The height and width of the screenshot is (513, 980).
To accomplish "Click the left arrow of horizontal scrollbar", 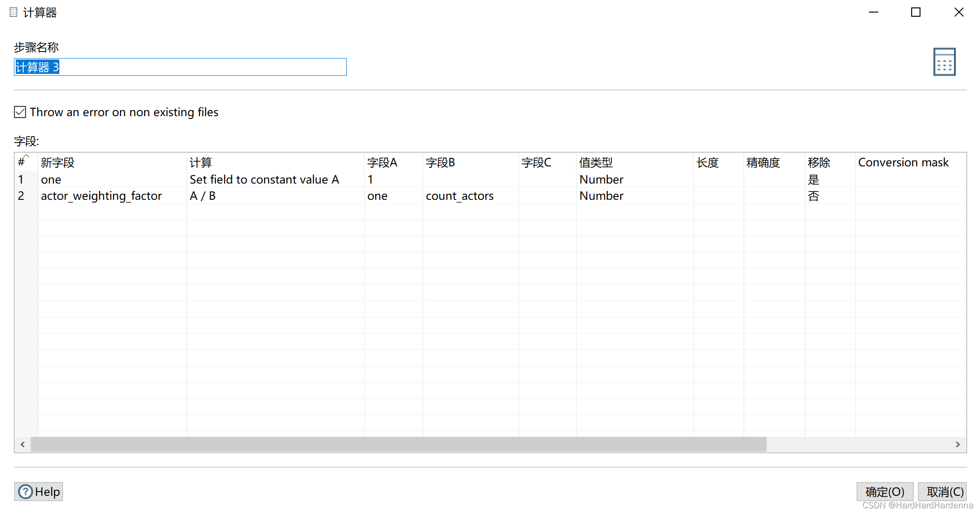I will click(22, 445).
